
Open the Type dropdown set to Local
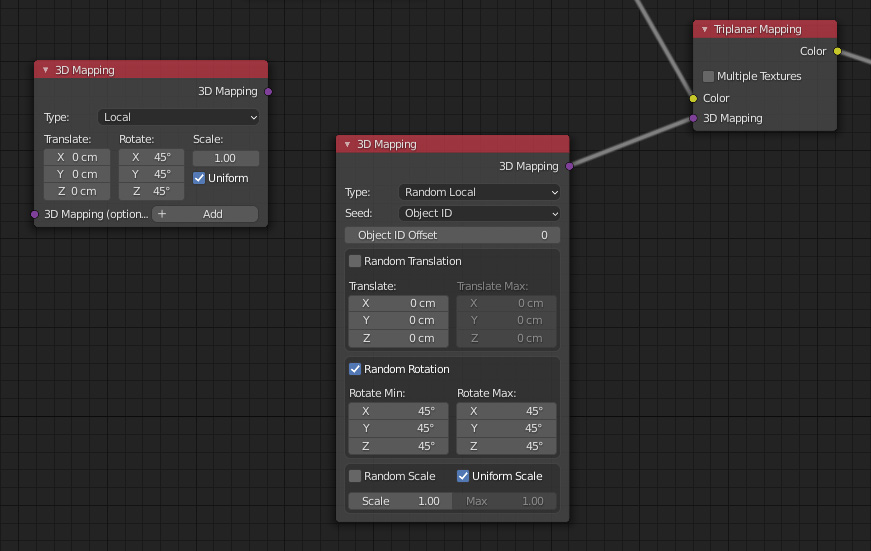coord(178,117)
